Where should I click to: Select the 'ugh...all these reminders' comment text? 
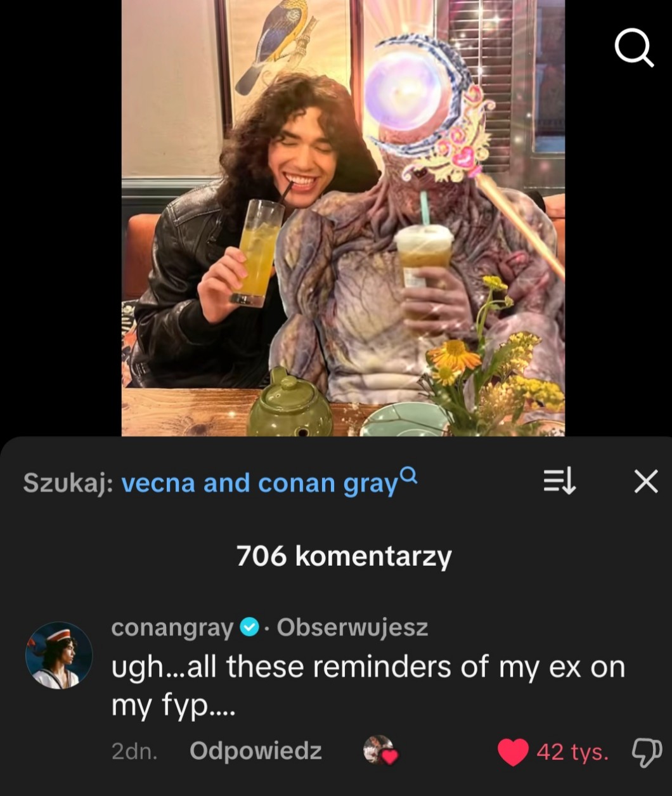click(368, 685)
